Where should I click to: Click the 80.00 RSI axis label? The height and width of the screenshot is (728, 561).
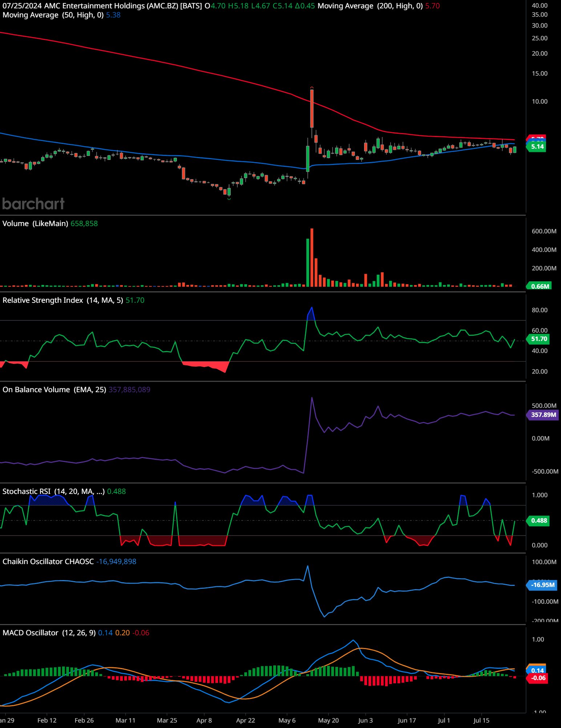click(540, 310)
